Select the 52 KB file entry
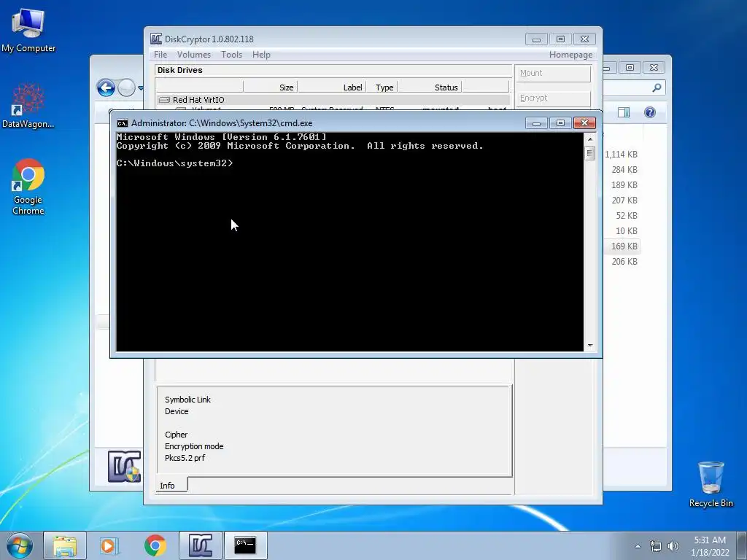This screenshot has width=747, height=560. coord(627,215)
